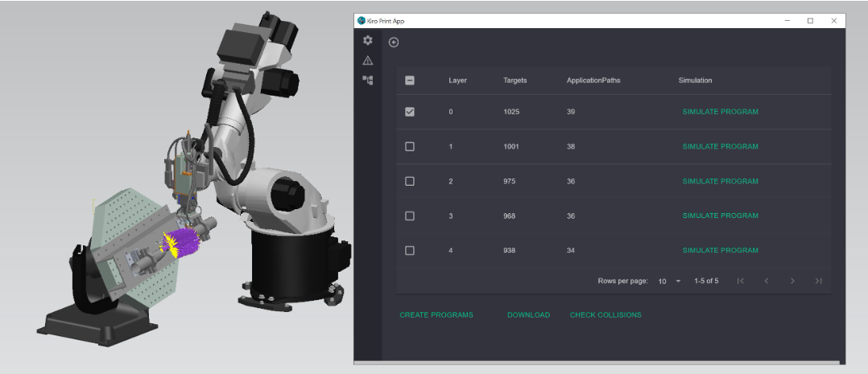Check the Layer 3 checkbox
Viewport: 868px width, 374px height.
[410, 216]
